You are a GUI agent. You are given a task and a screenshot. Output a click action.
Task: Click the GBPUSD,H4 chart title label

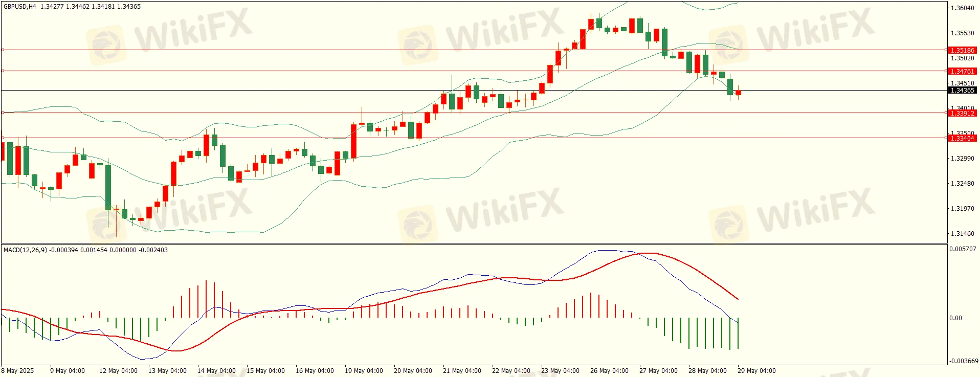[x=20, y=7]
